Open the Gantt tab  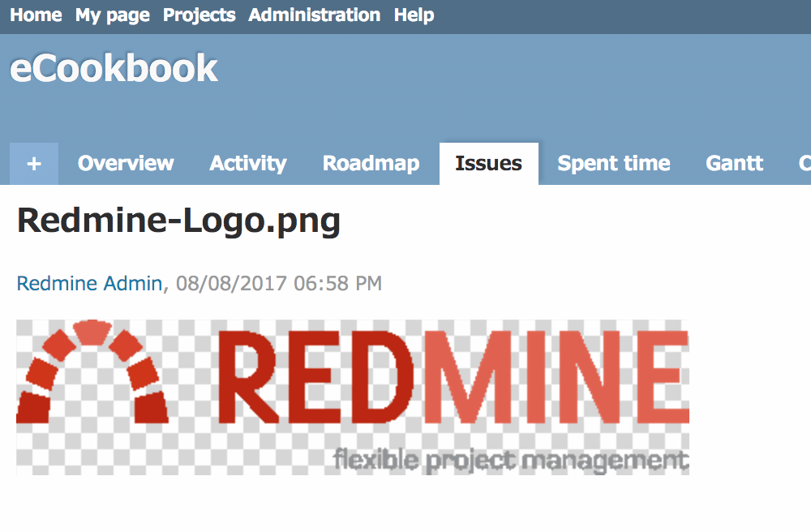[x=735, y=164]
